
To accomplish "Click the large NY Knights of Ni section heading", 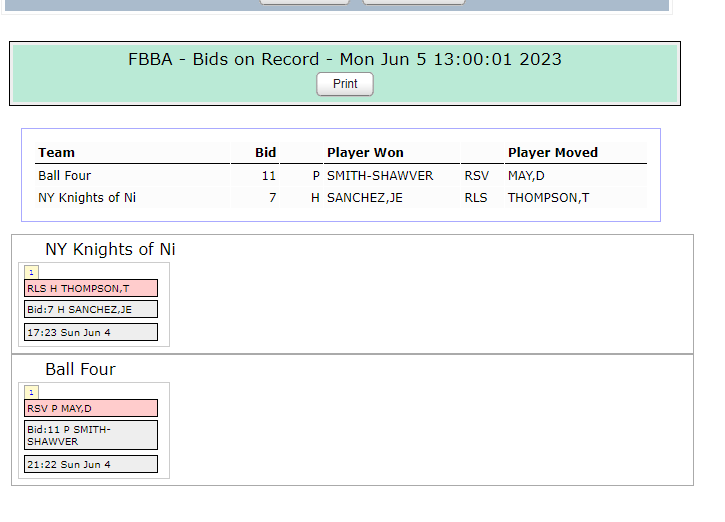I will (x=110, y=250).
